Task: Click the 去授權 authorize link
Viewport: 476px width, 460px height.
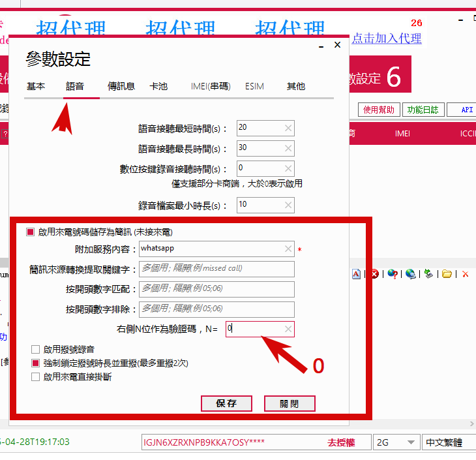Action: point(341,442)
